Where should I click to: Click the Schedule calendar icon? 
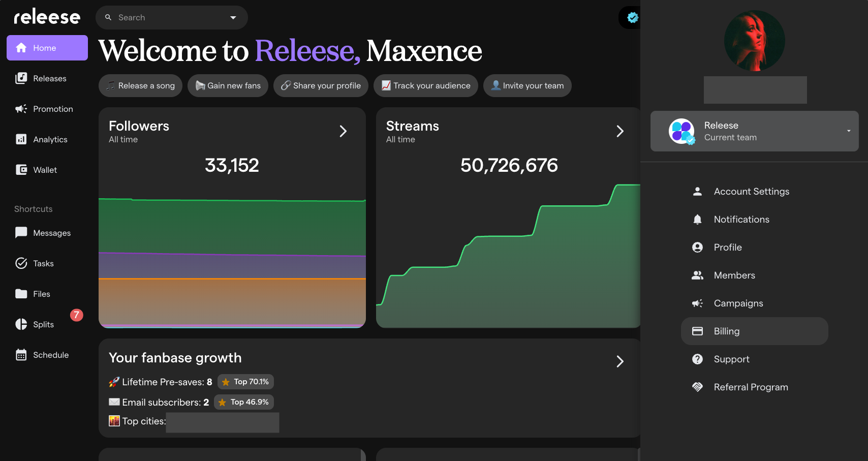coord(21,355)
